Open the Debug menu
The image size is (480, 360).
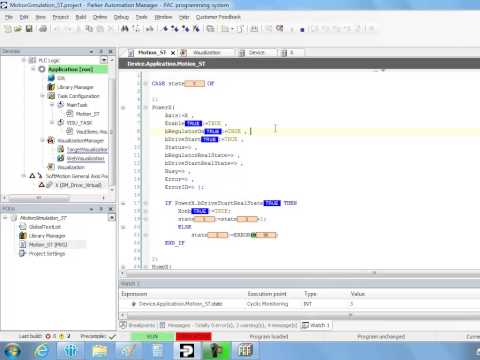point(121,17)
